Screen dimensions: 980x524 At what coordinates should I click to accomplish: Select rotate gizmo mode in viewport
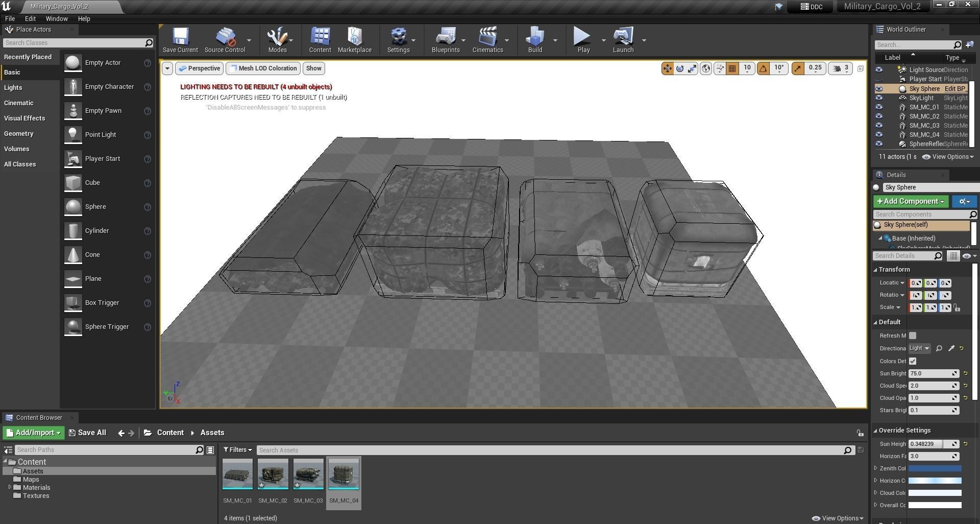coord(680,68)
